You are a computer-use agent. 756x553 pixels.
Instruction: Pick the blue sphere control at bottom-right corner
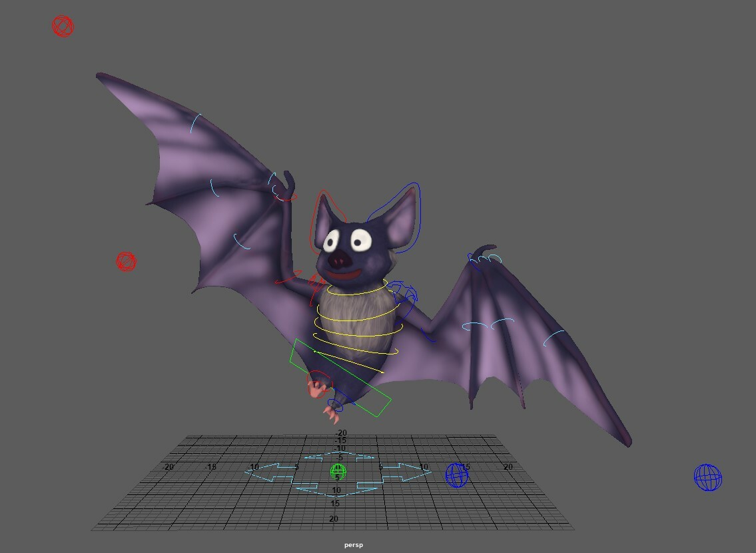click(708, 478)
